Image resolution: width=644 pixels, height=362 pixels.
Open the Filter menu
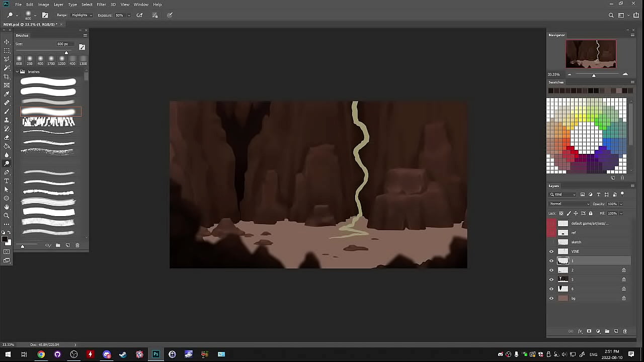coord(101,5)
